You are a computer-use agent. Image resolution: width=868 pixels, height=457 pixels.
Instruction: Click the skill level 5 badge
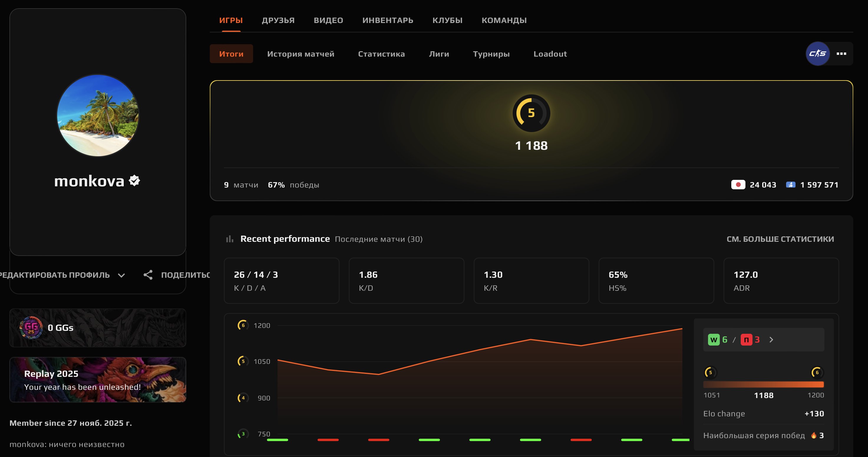click(531, 113)
